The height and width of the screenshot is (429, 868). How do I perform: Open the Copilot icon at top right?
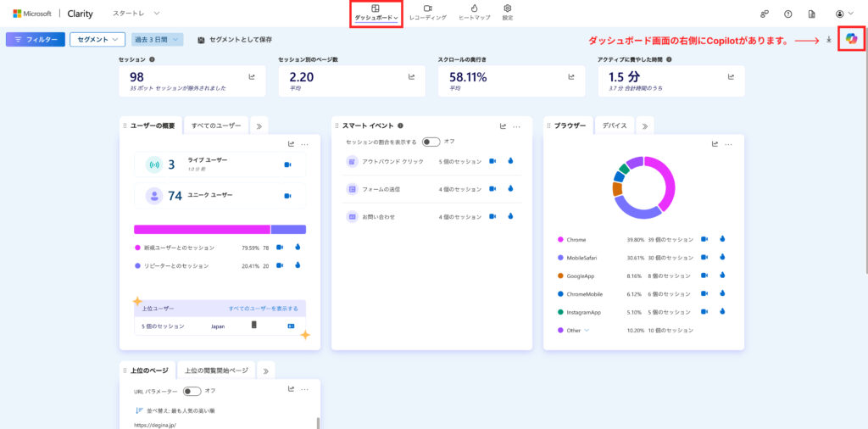(851, 39)
